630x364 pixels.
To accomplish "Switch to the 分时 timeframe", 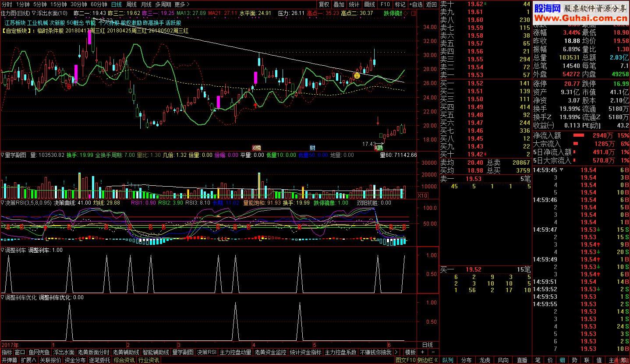I will point(7,4).
